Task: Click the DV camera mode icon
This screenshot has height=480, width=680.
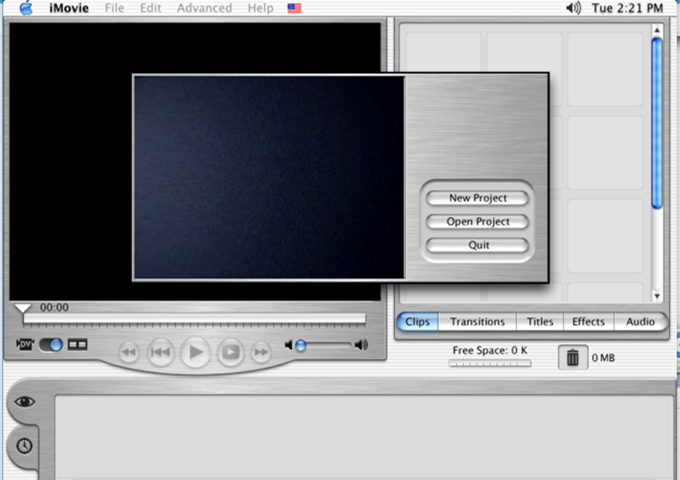Action: (x=25, y=344)
